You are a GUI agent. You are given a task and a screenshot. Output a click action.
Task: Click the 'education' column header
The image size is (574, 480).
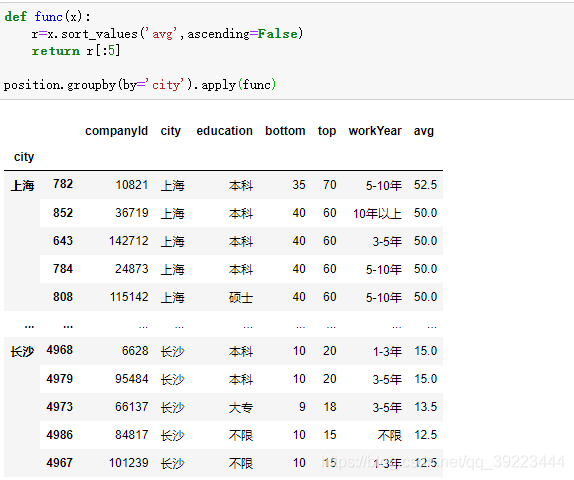224,131
